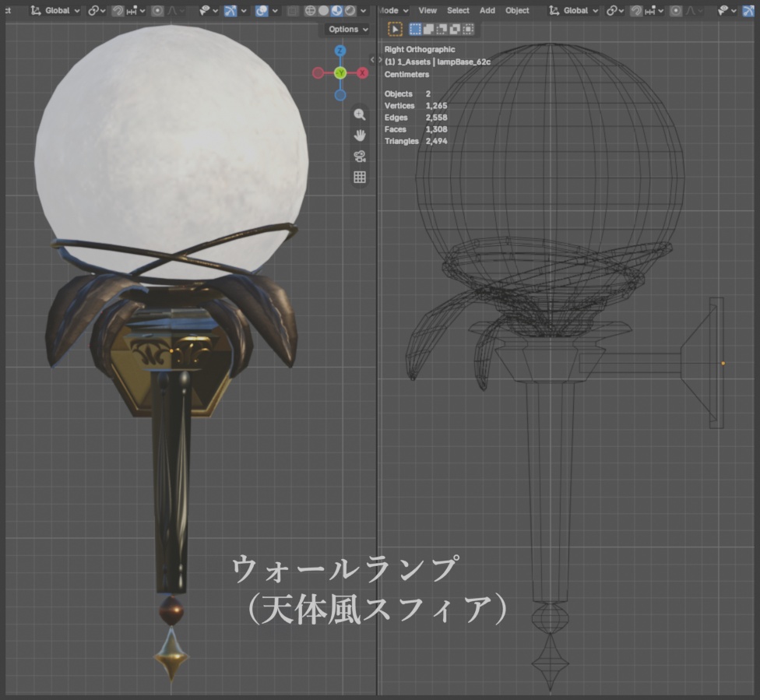The image size is (760, 700).
Task: Choose 'Extend selection' mode icon
Action: [428, 30]
